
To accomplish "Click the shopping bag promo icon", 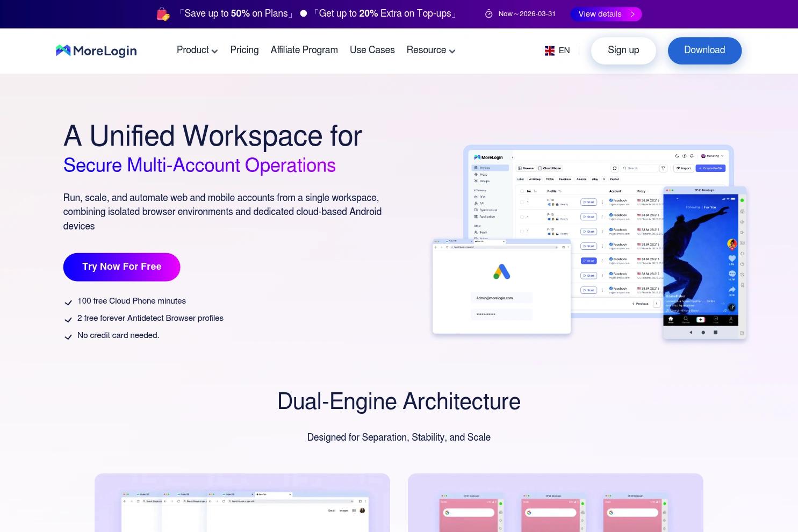I will click(x=163, y=14).
